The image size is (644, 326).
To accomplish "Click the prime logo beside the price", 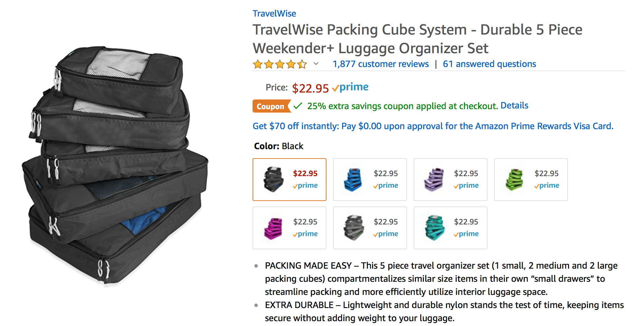I will tap(350, 87).
